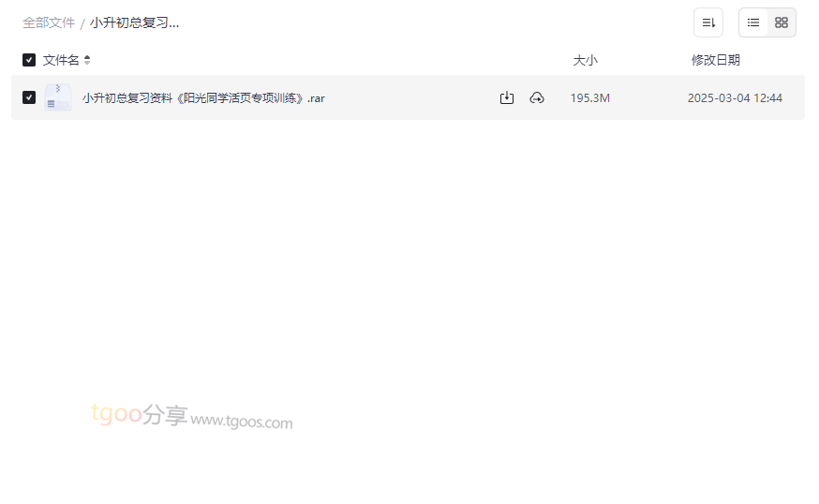The width and height of the screenshot is (819, 504).
Task: Click the tgoo分享 watermark logo
Action: coord(140,414)
